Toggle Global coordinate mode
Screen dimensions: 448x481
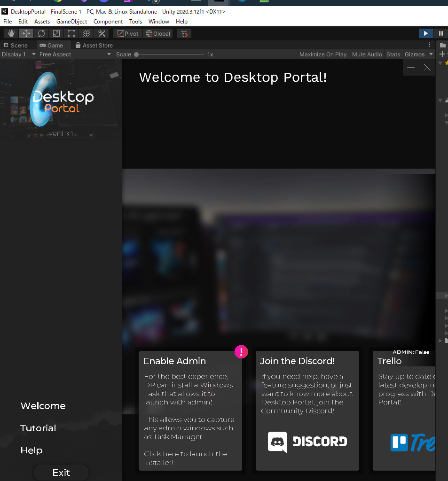coord(157,33)
